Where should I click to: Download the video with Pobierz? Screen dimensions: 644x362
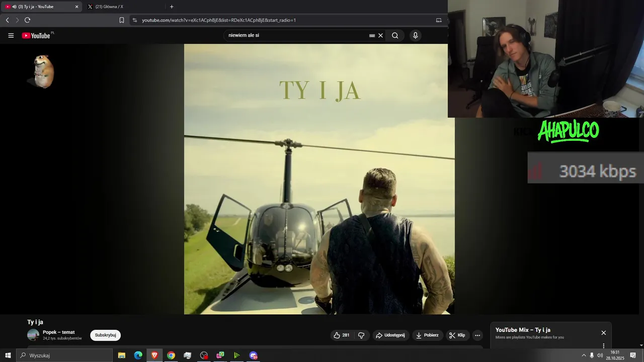click(427, 335)
